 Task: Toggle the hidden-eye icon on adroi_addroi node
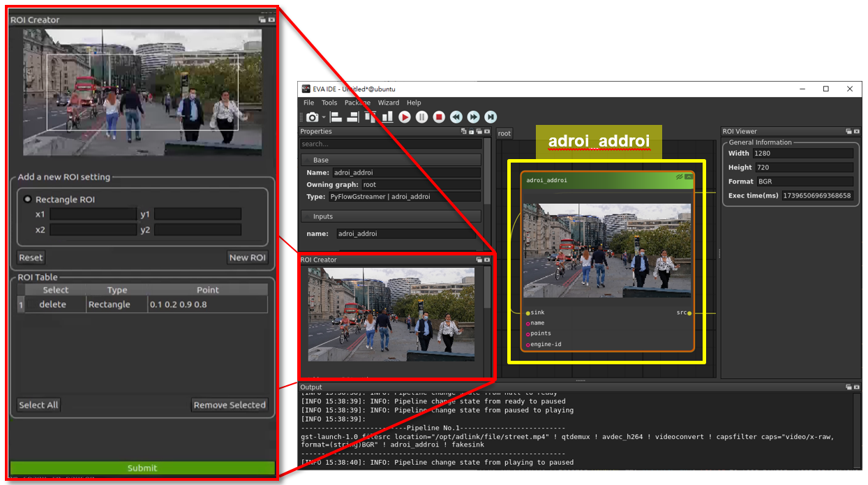point(679,177)
